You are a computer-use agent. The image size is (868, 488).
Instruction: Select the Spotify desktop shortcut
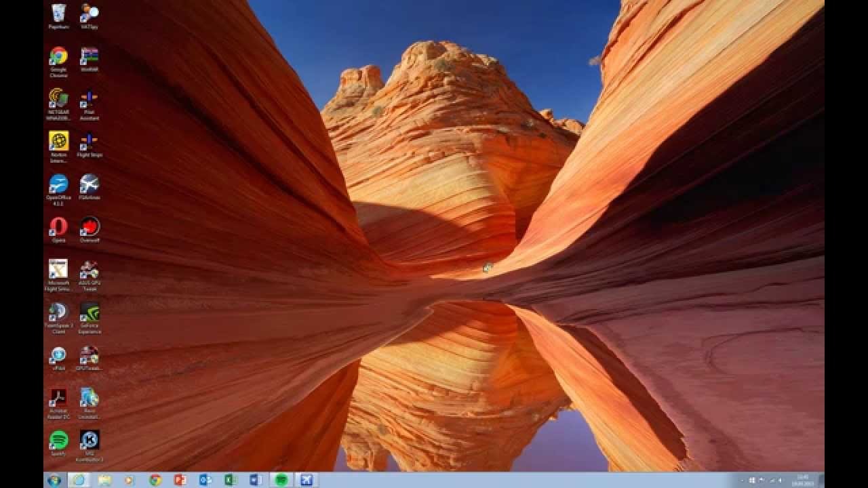pos(58,443)
